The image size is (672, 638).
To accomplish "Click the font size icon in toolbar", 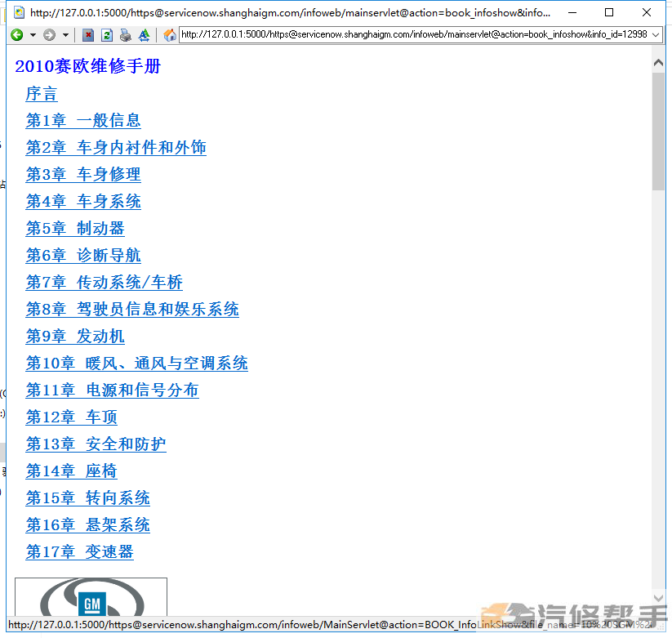I will click(144, 35).
